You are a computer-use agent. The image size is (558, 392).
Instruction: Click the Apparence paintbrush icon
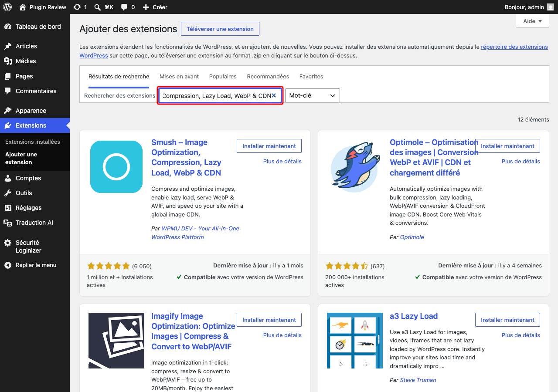point(8,111)
